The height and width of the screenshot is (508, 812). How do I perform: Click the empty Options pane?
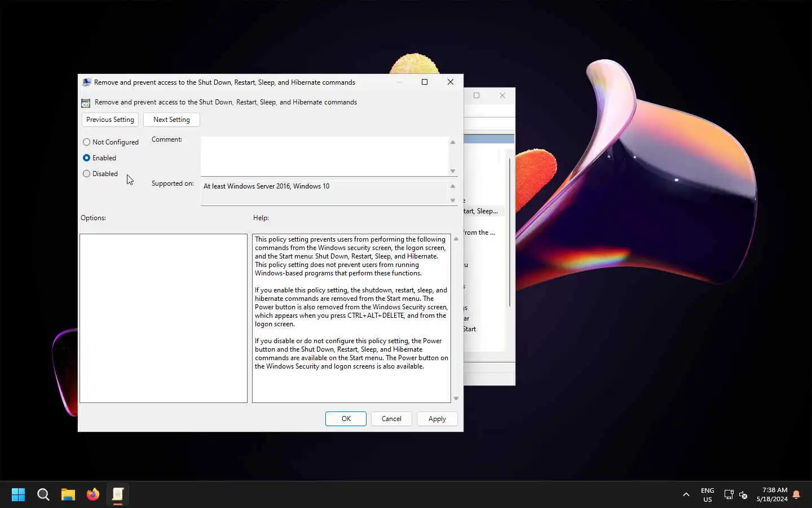(164, 318)
